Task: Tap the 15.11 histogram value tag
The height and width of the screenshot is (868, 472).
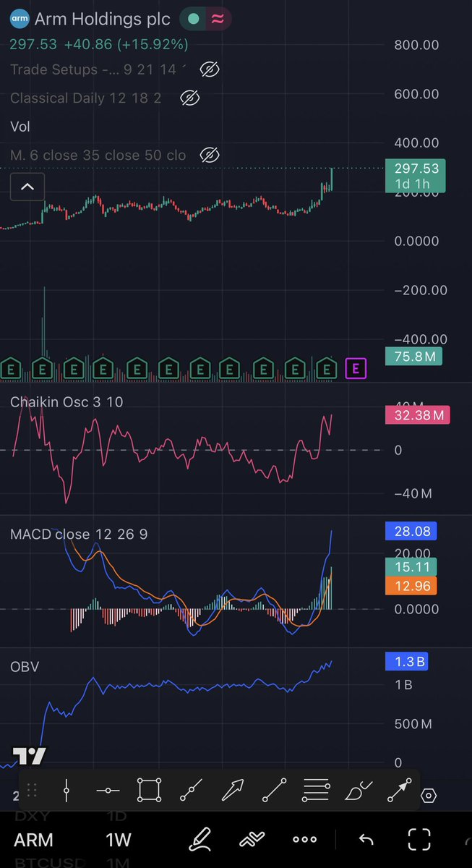Action: click(x=412, y=566)
